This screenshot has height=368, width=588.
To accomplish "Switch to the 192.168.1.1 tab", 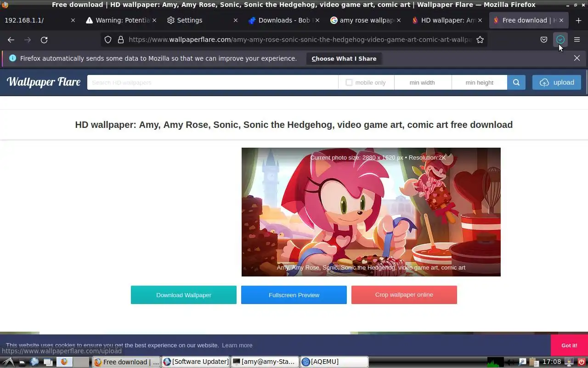I will point(40,20).
